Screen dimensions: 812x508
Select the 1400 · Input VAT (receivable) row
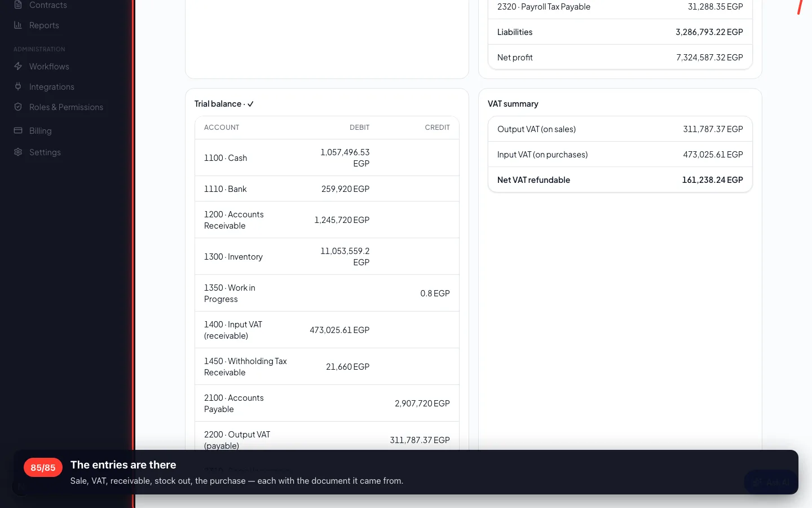click(327, 330)
